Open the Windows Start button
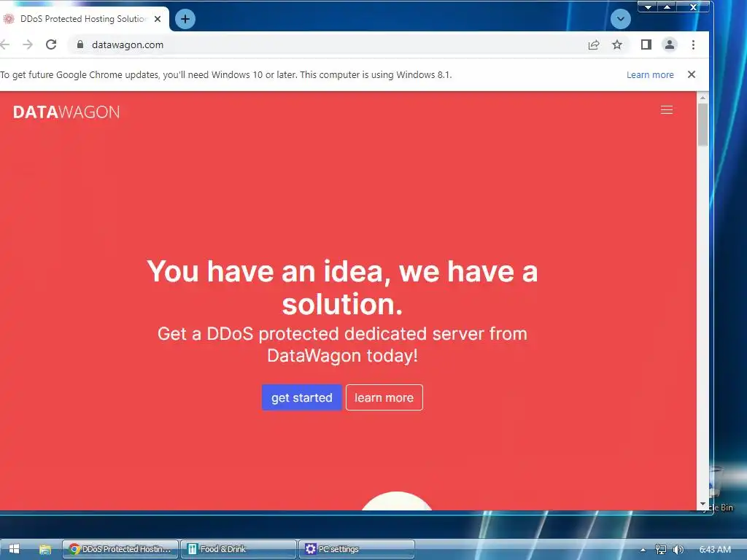 tap(14, 549)
